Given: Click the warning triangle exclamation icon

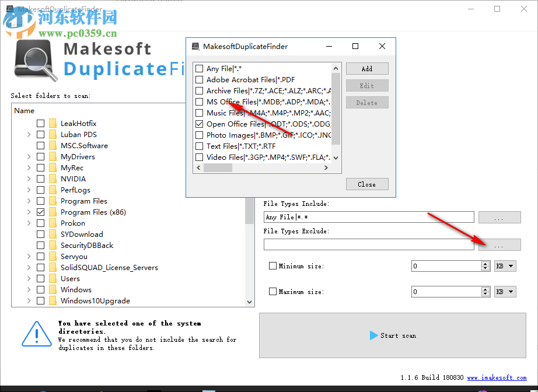Looking at the screenshot, I should pyautogui.click(x=36, y=335).
